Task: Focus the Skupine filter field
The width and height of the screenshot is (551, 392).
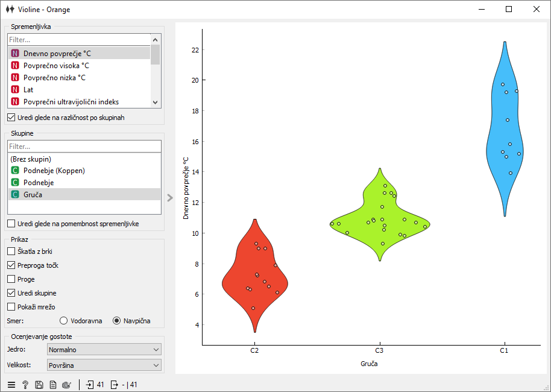Action: 84,147
